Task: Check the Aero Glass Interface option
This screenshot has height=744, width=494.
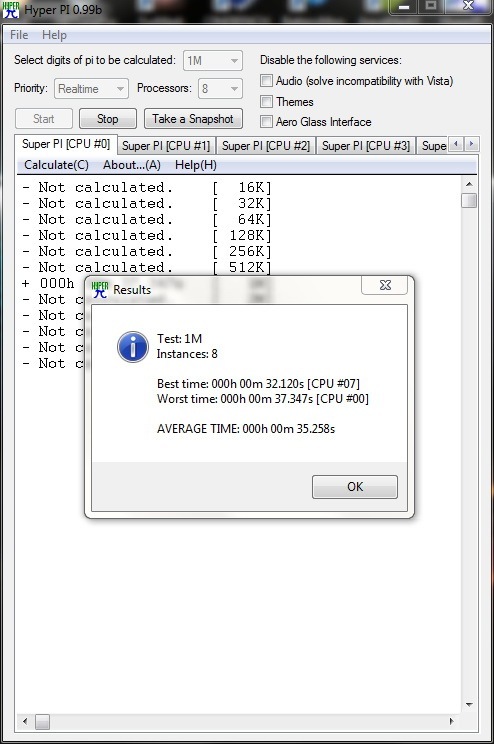Action: 266,121
